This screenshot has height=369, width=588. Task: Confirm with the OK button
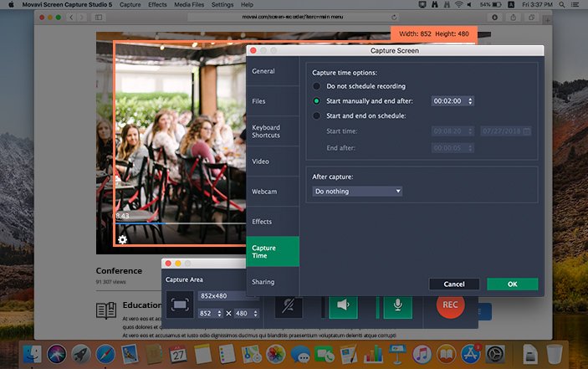tap(512, 284)
